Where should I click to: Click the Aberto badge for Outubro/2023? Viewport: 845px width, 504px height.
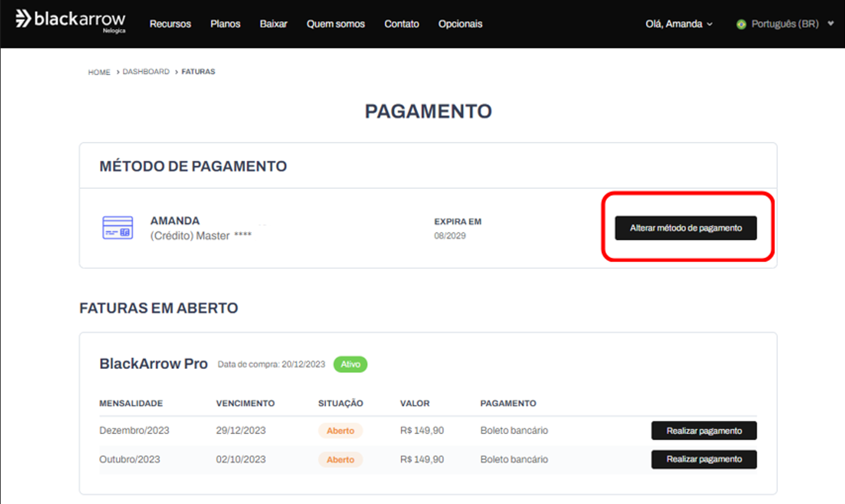tap(340, 459)
